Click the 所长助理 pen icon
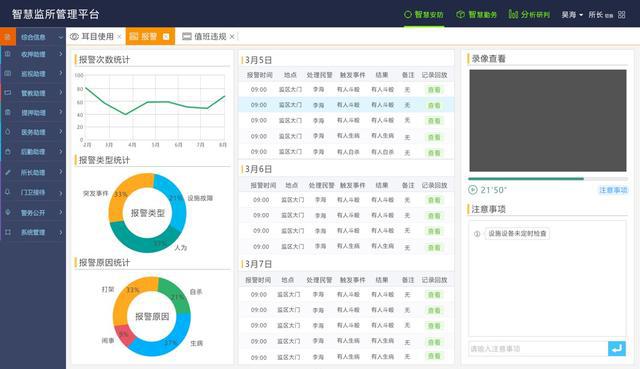The width and height of the screenshot is (640, 369). (7, 172)
